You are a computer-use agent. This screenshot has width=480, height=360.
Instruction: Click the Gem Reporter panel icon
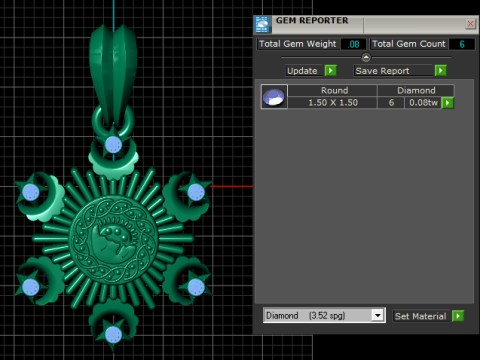tap(262, 25)
